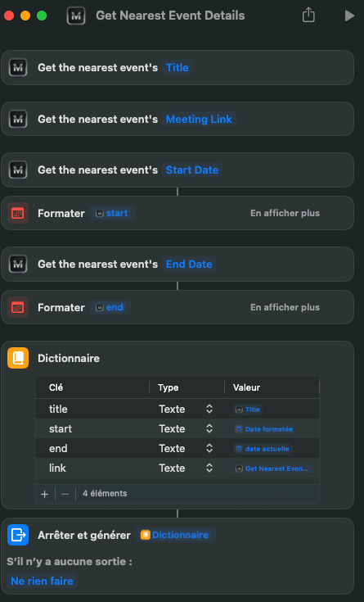Remove a dictionary item with the minus button
Image resolution: width=364 pixels, height=602 pixels.
65,494
